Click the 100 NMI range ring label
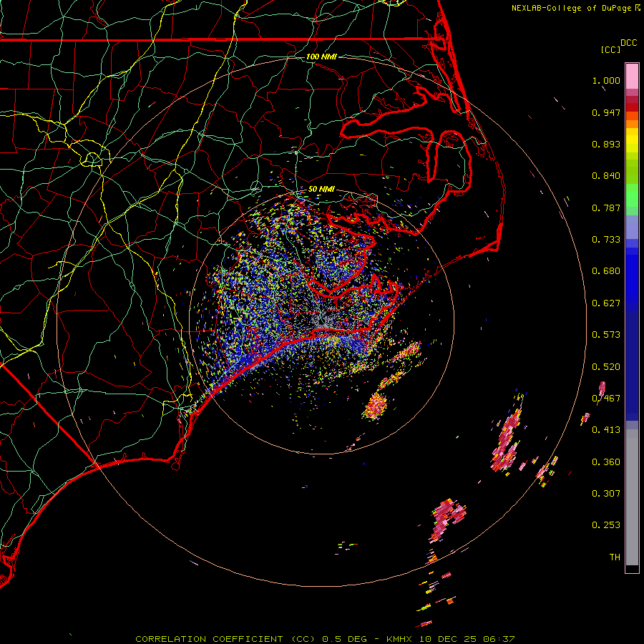Screen dimensions: 644x644 pos(321,57)
